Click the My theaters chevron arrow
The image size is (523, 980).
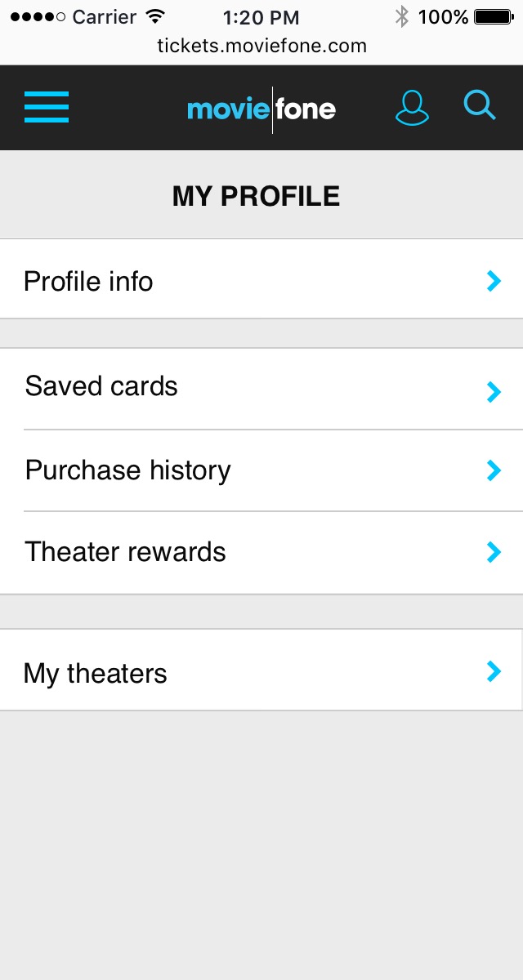point(493,672)
